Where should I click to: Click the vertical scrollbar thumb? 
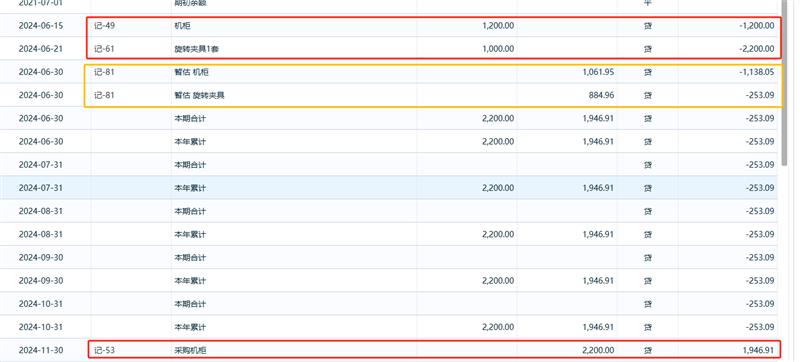(785, 82)
